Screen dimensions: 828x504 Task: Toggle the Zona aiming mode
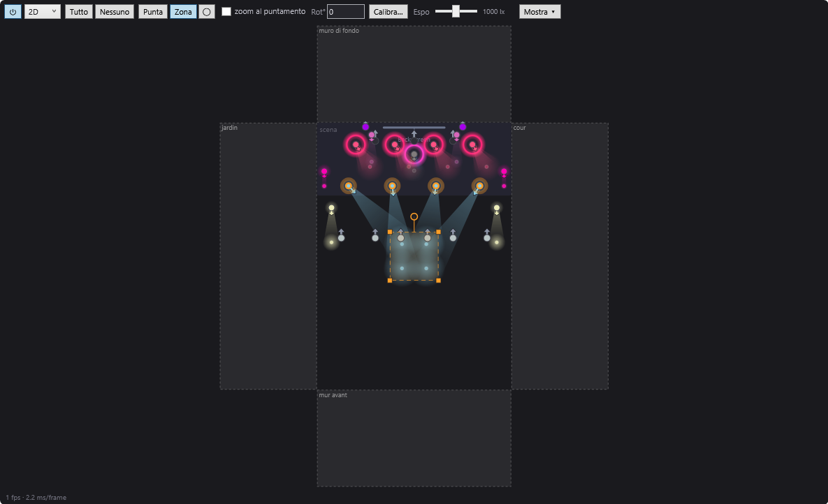point(183,12)
